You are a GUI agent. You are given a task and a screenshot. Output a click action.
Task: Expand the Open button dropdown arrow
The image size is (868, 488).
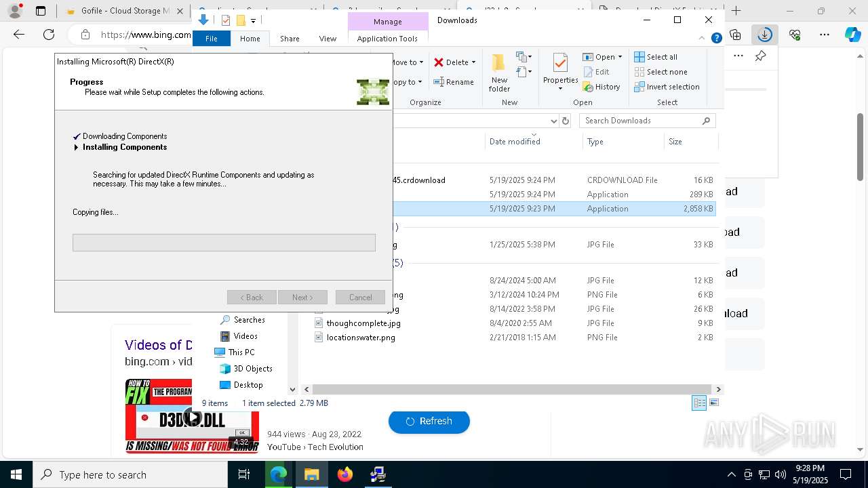pos(620,57)
